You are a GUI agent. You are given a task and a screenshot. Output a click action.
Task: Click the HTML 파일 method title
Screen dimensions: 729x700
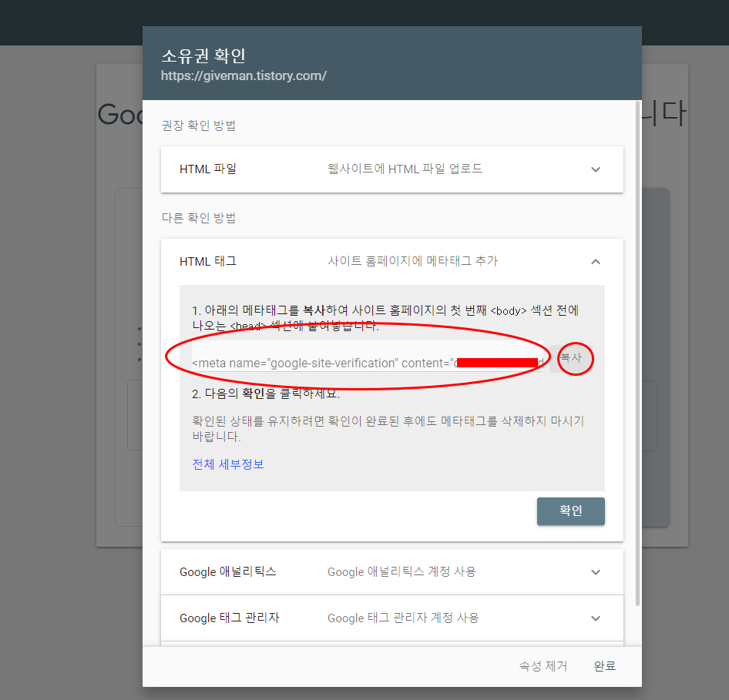(208, 169)
